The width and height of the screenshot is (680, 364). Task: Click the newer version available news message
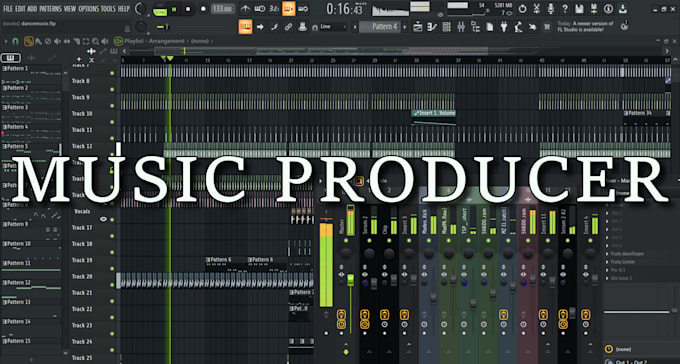[x=585, y=26]
